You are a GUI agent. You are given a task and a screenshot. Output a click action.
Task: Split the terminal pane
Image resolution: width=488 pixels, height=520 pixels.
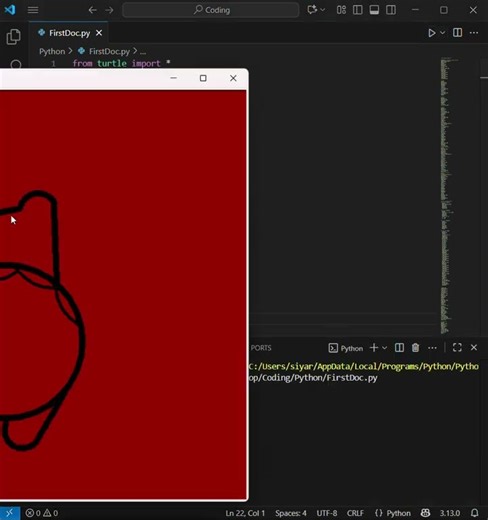(x=399, y=348)
